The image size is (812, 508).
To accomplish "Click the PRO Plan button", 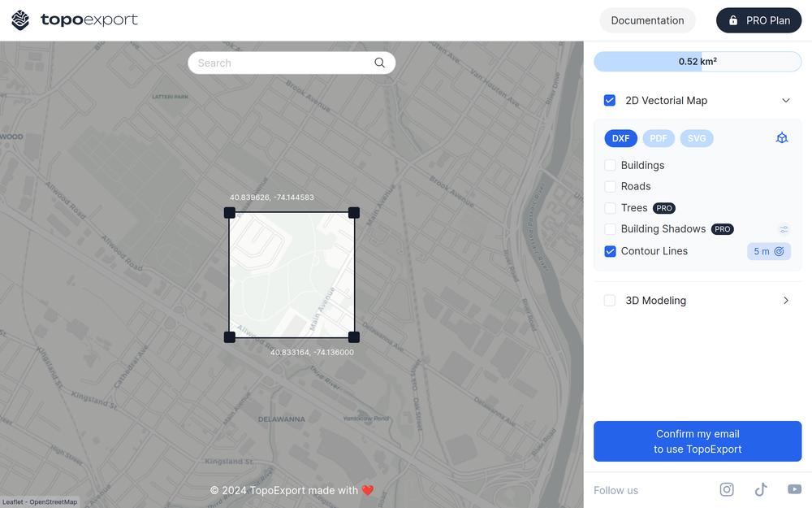I will [x=758, y=20].
